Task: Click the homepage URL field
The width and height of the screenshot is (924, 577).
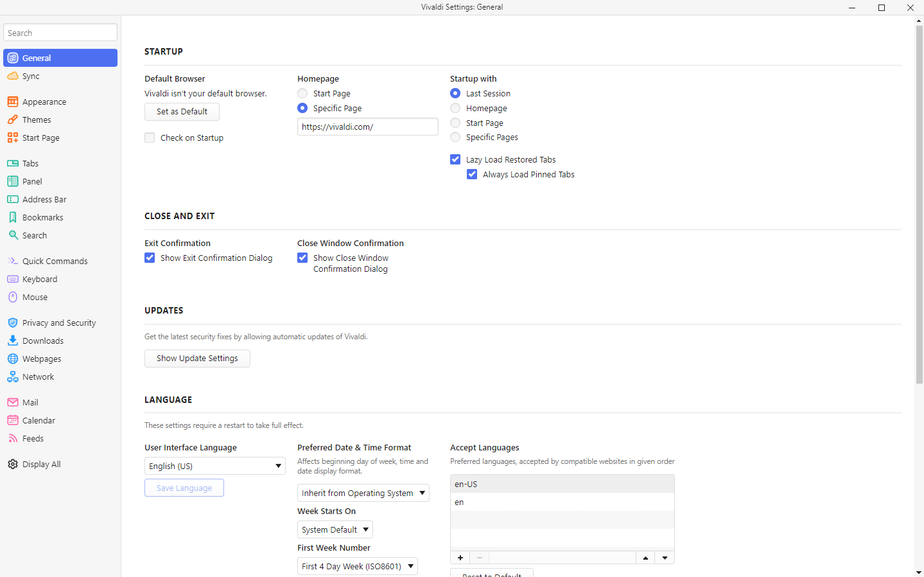Action: [368, 127]
